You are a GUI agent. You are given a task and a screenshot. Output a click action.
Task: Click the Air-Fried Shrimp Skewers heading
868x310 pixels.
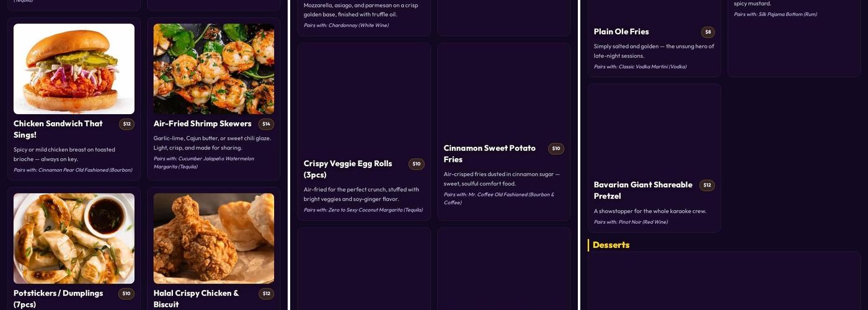click(x=203, y=123)
